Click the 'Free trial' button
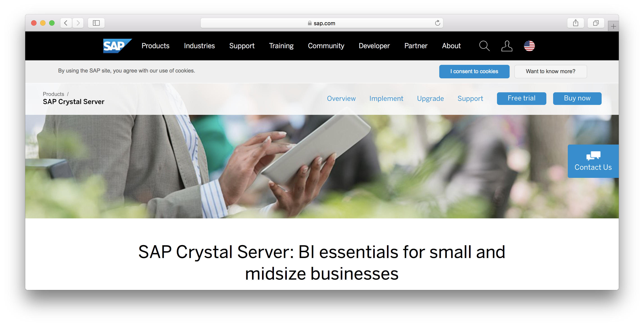 point(522,99)
